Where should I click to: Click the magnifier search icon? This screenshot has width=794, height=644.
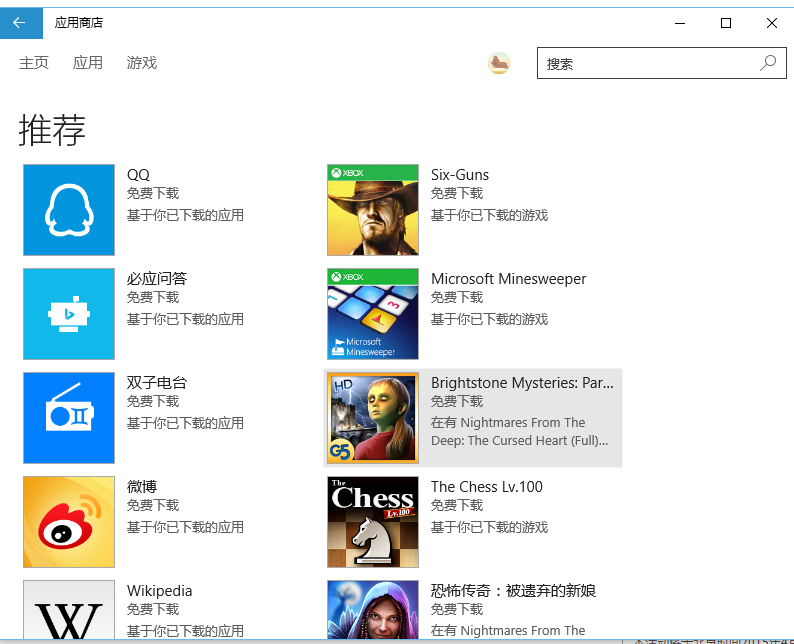coord(768,63)
